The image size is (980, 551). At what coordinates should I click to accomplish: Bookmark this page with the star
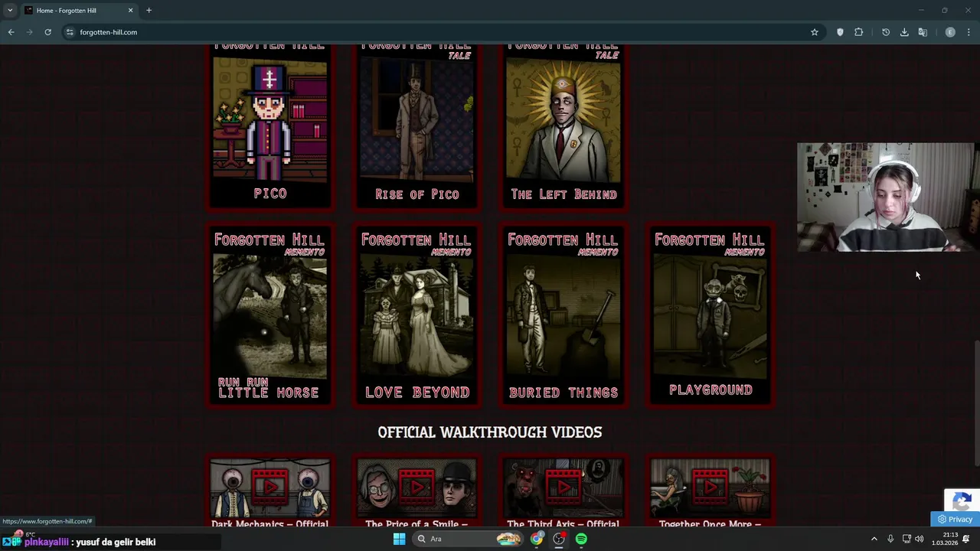(x=815, y=32)
